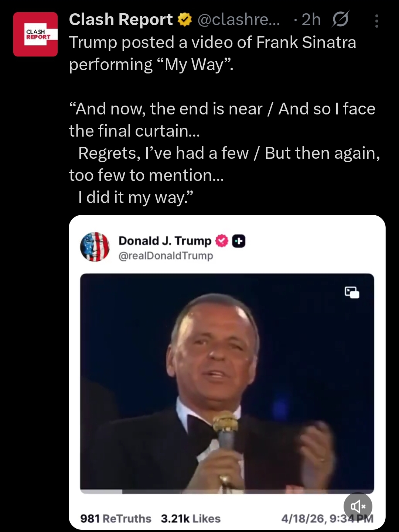Select the Donald J. Trump display name
Screen dimensions: 399x532
165,241
